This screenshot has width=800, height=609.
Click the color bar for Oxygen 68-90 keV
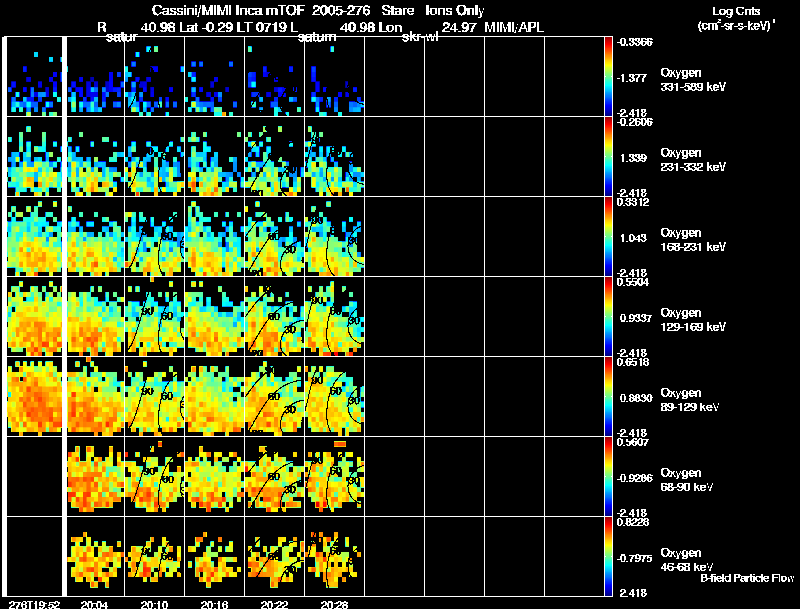(608, 477)
